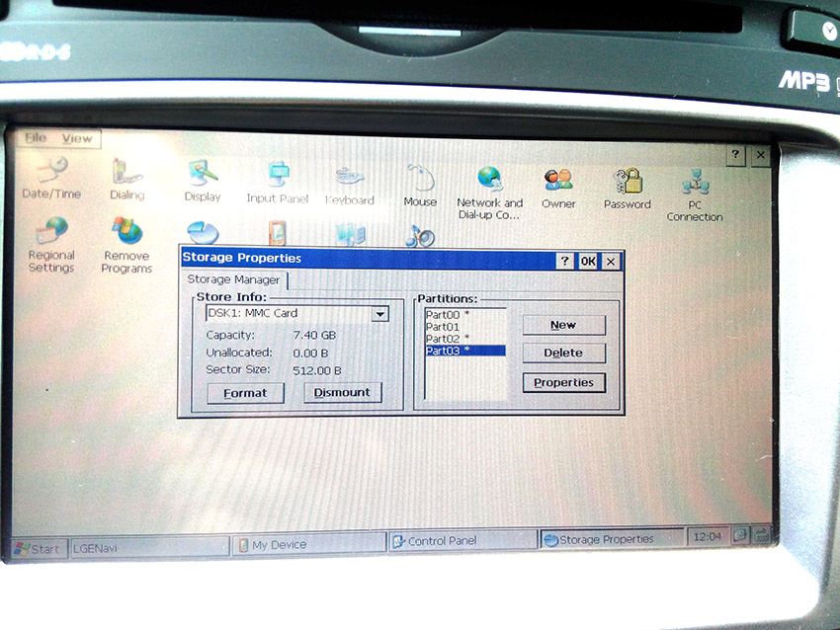
Task: Open the musical note Sounds icon
Action: (420, 236)
